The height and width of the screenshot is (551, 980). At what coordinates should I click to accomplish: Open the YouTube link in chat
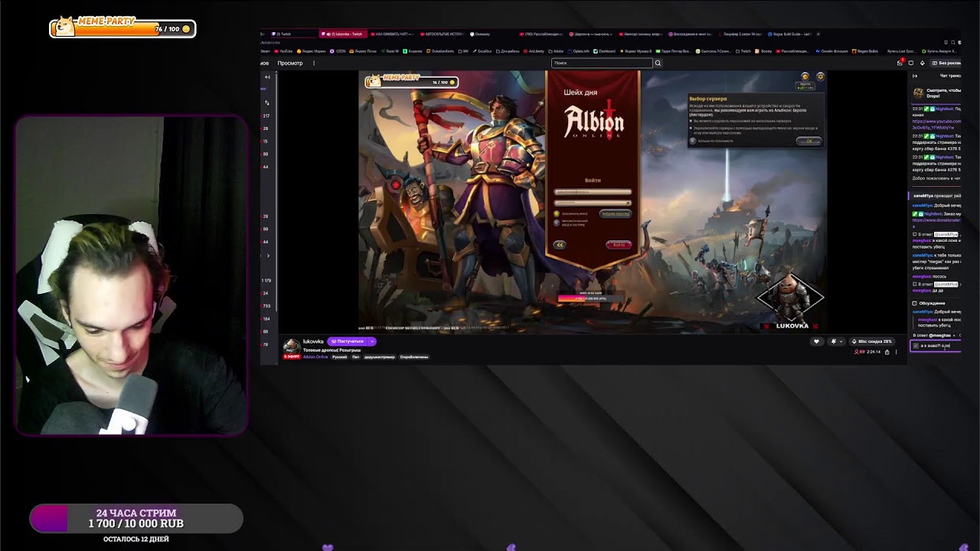(936, 124)
